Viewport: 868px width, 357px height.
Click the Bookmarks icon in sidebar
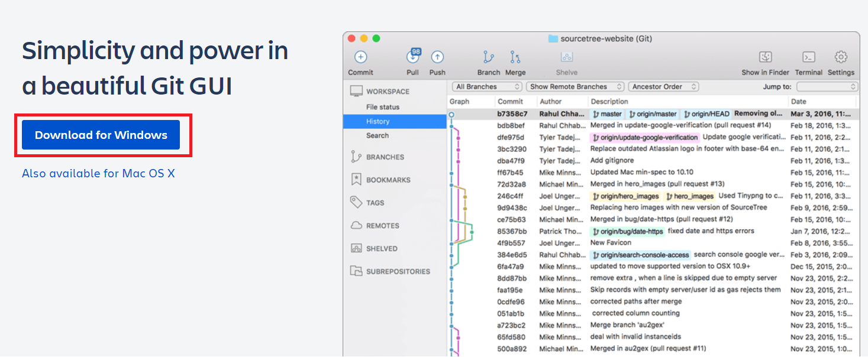coord(356,179)
